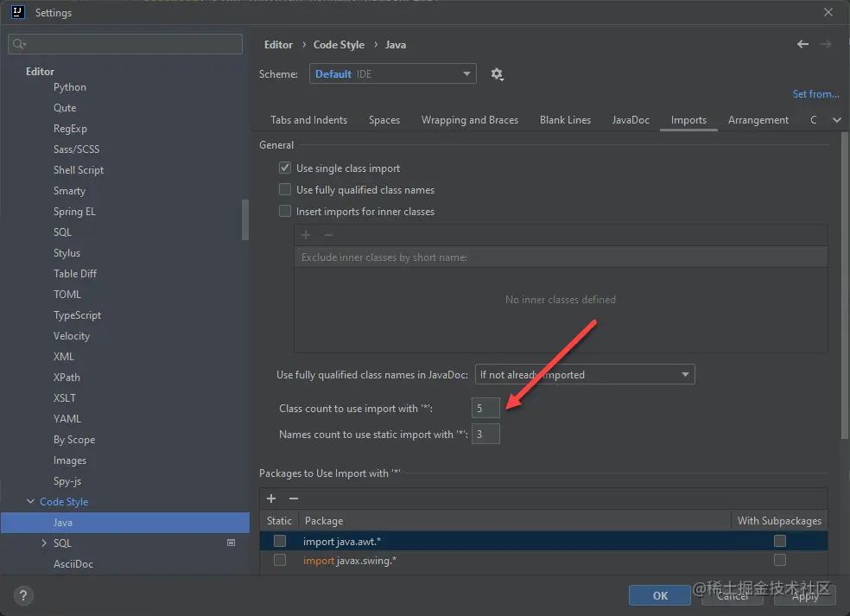Check With Subpackages for java.awt row
The image size is (850, 616).
point(779,541)
